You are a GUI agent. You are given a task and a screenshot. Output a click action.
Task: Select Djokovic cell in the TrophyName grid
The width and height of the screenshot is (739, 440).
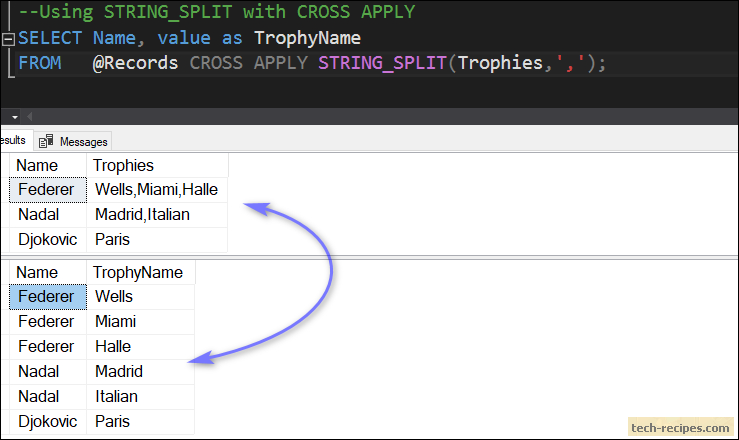click(x=48, y=422)
